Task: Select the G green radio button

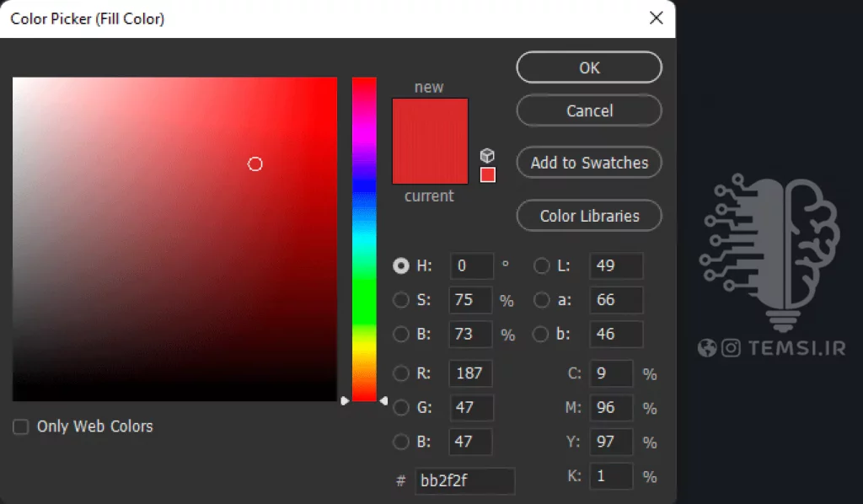Action: [x=401, y=408]
